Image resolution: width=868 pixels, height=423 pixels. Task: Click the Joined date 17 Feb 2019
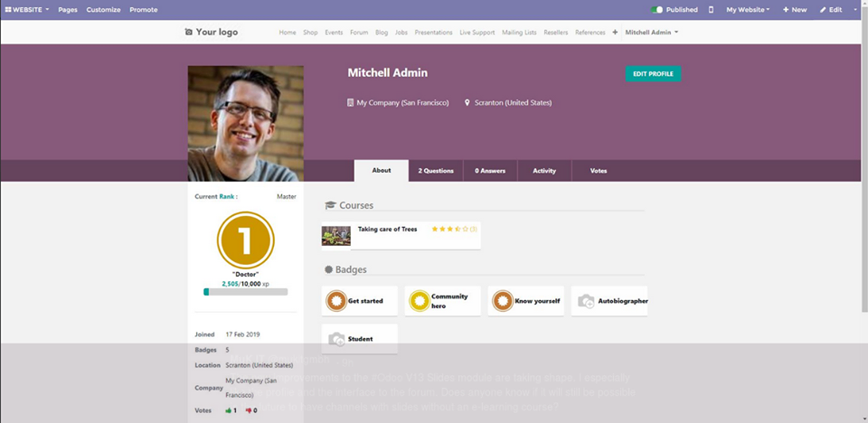(x=242, y=334)
